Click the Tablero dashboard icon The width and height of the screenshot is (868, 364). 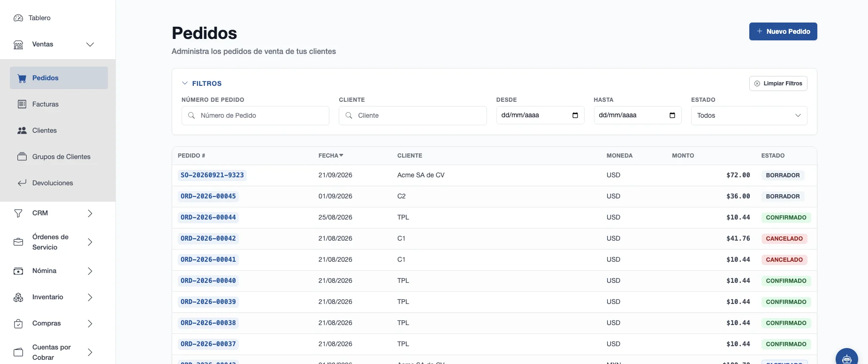18,18
